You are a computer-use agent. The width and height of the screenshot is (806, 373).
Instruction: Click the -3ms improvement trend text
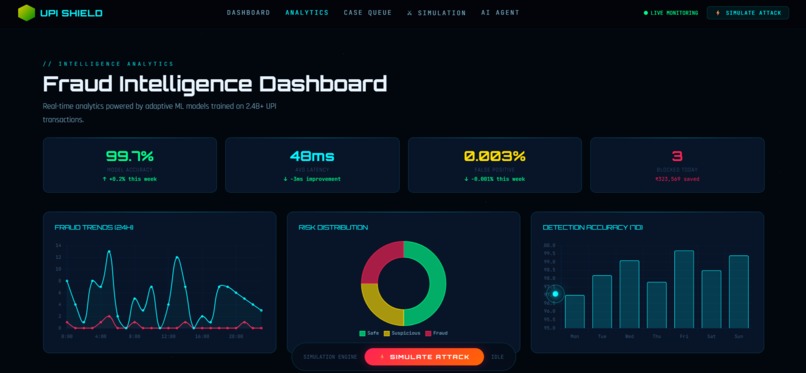pyautogui.click(x=312, y=179)
